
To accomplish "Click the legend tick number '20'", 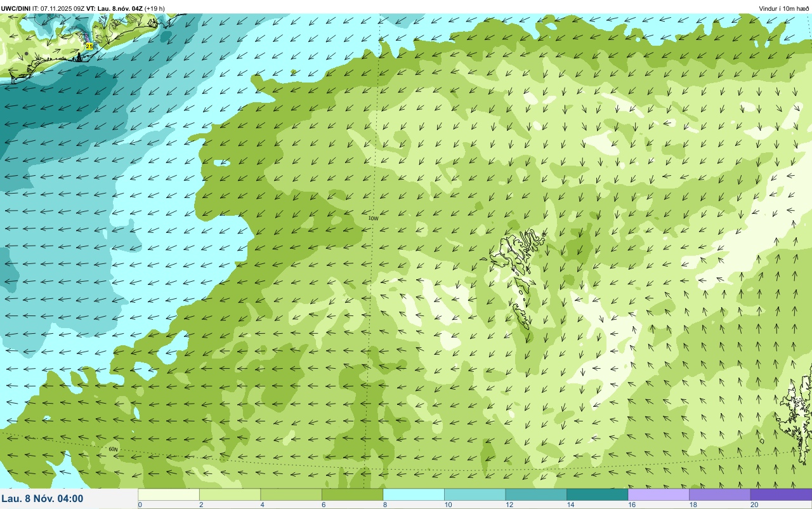I will [x=754, y=505].
